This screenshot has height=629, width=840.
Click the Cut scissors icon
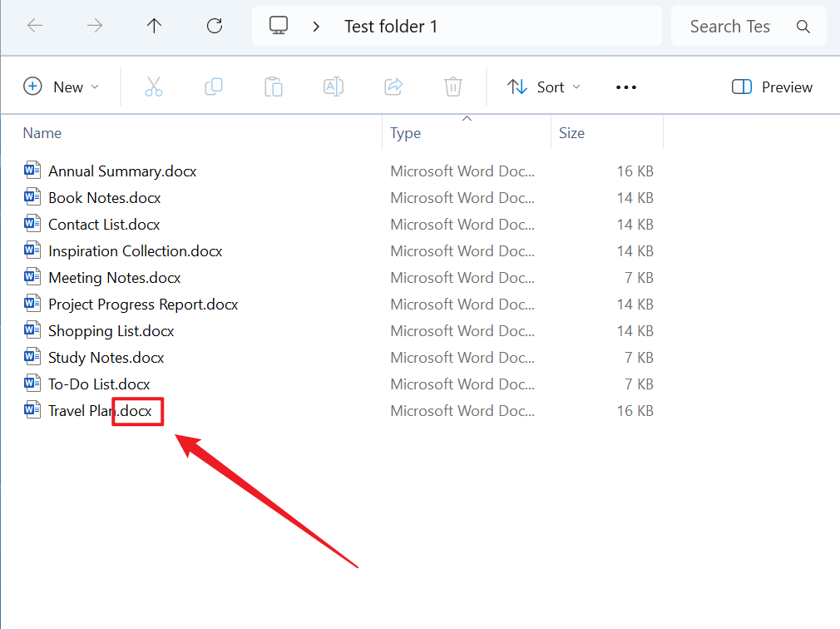(x=154, y=87)
